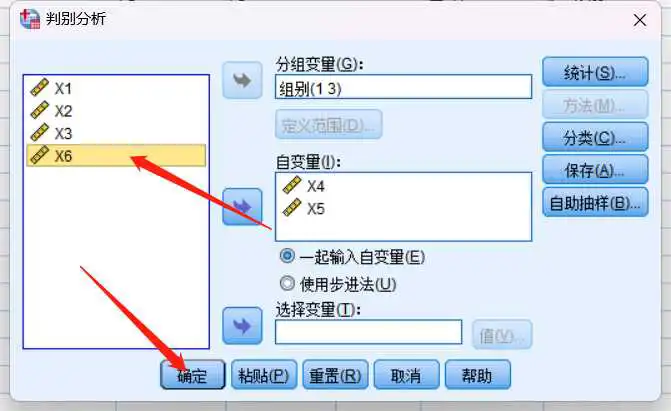This screenshot has height=411, width=671.
Task: Select the X2 variable's ruler icon
Action: click(x=40, y=110)
